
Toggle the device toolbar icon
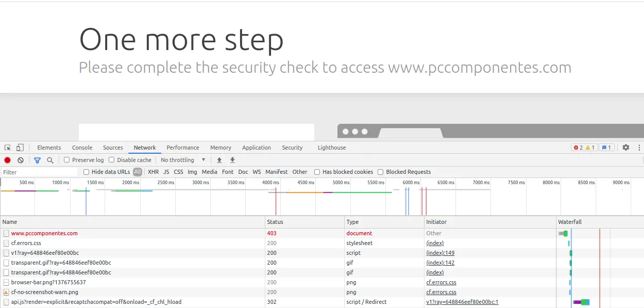(20, 148)
